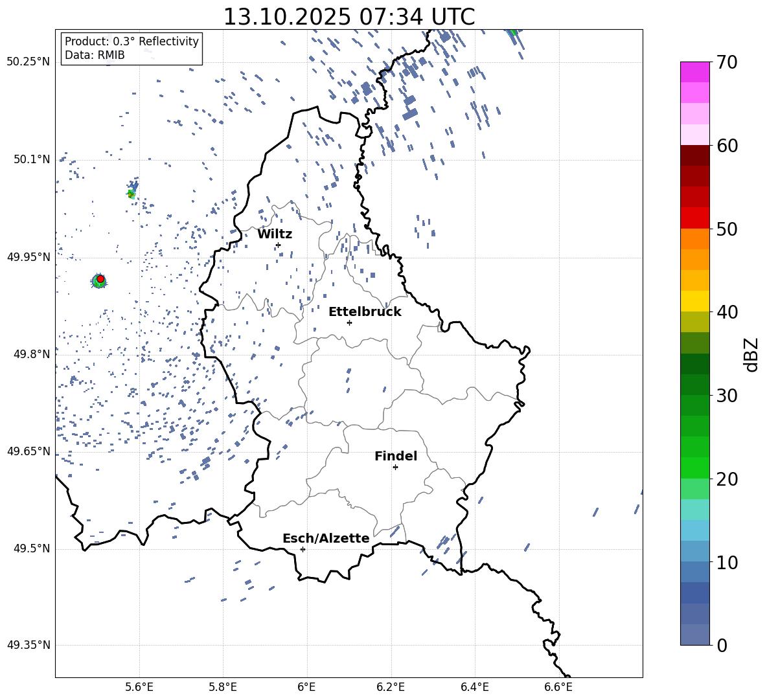The width and height of the screenshot is (767, 700).
Task: Click the Product 0.3° Reflectivity info text
Action: click(x=132, y=41)
